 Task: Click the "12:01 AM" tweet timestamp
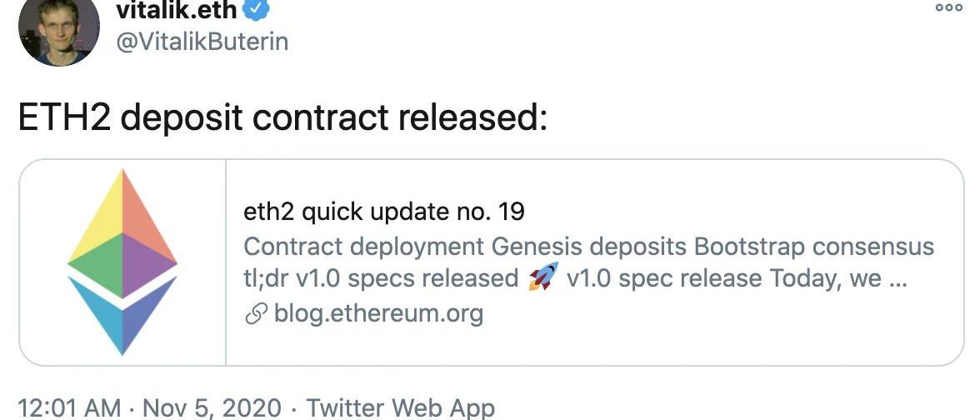[69, 408]
